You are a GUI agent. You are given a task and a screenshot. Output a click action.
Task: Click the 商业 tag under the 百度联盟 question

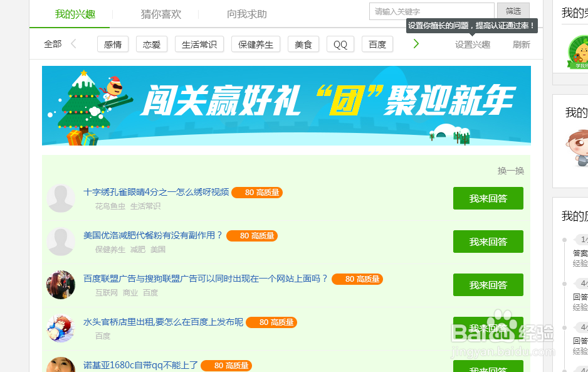[130, 292]
